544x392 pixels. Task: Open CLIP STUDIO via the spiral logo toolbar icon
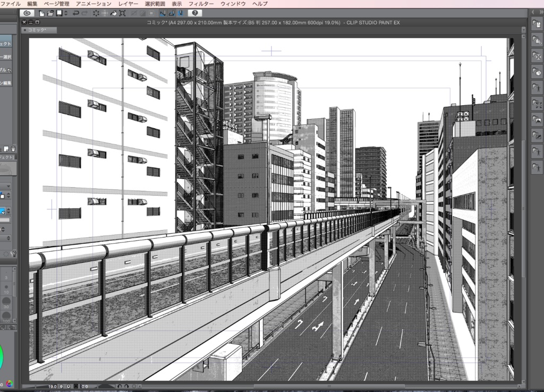pos(26,13)
